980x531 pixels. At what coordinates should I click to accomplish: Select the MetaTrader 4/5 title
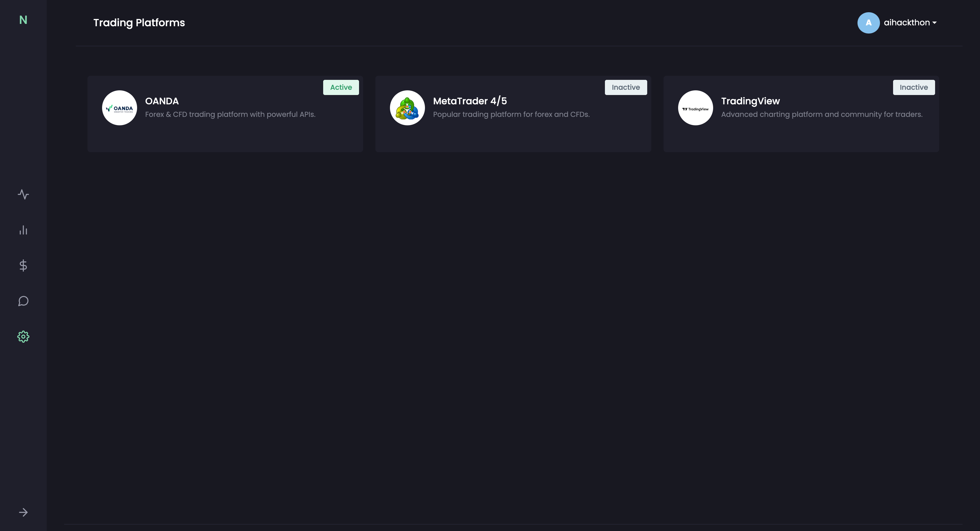coord(470,101)
